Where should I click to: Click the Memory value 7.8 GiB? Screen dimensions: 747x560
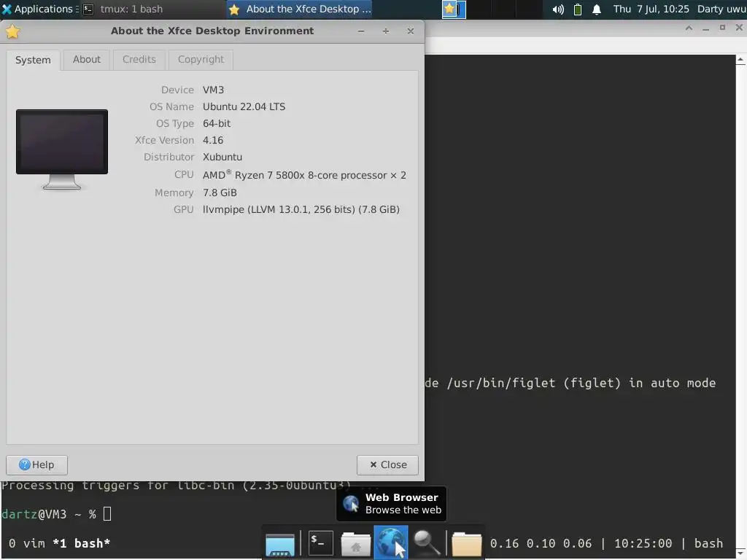click(x=220, y=192)
